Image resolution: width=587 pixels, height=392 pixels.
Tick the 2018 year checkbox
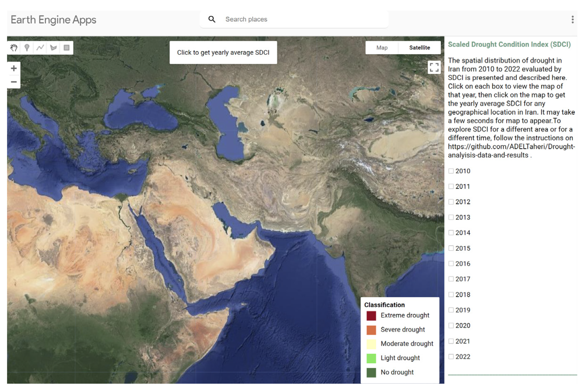pyautogui.click(x=451, y=294)
